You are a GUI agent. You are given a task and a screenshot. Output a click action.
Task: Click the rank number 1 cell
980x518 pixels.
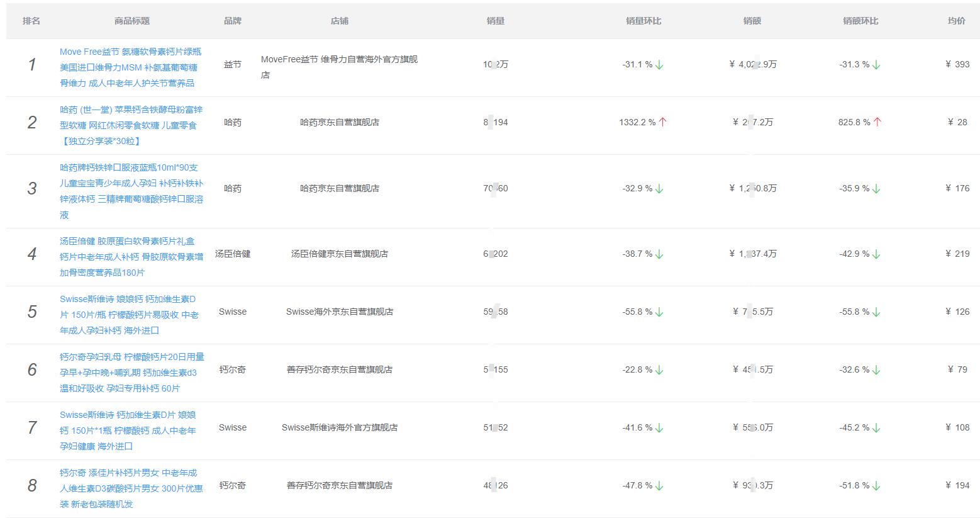click(x=31, y=64)
